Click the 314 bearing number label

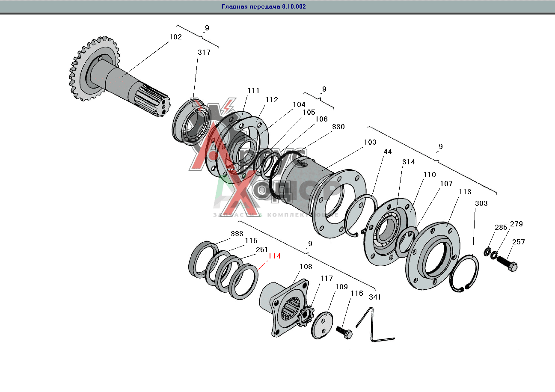tap(409, 162)
